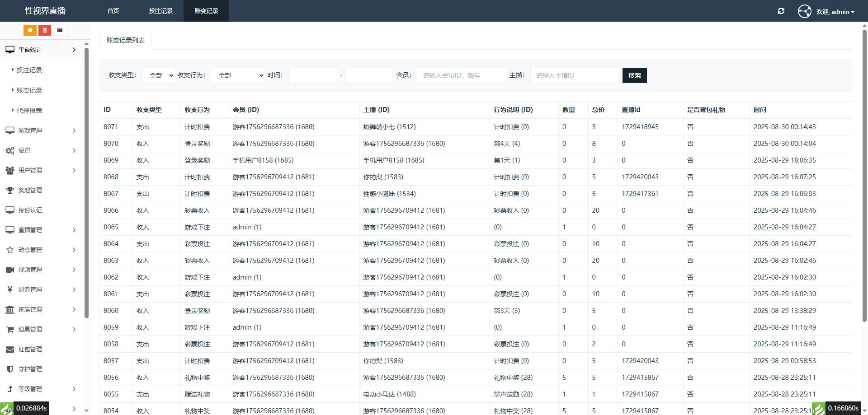Click the list view icon button
Image resolution: width=868 pixels, height=415 pixels.
60,30
